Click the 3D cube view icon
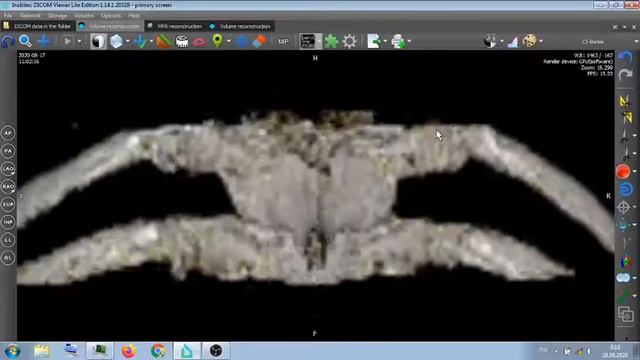The width and height of the screenshot is (640, 360). pos(116,41)
